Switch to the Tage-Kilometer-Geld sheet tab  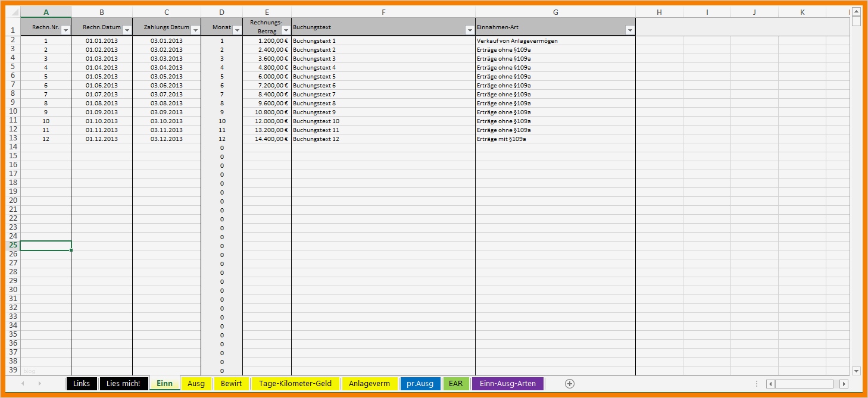pyautogui.click(x=295, y=384)
